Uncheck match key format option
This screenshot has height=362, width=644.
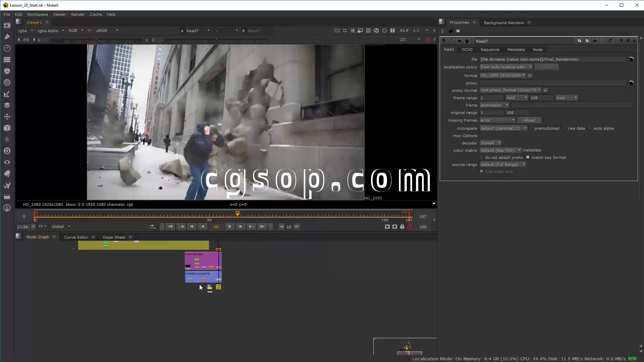point(528,157)
